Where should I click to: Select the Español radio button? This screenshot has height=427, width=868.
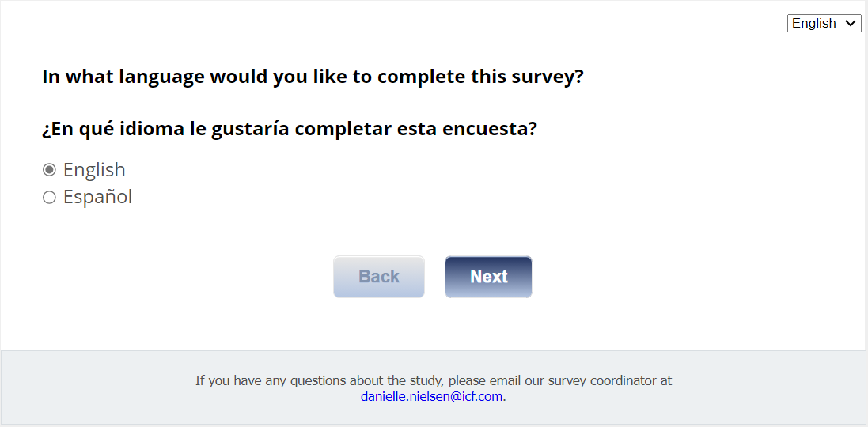click(49, 198)
